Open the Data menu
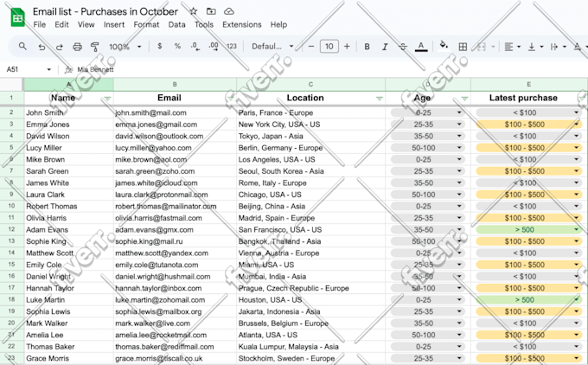 (x=176, y=25)
